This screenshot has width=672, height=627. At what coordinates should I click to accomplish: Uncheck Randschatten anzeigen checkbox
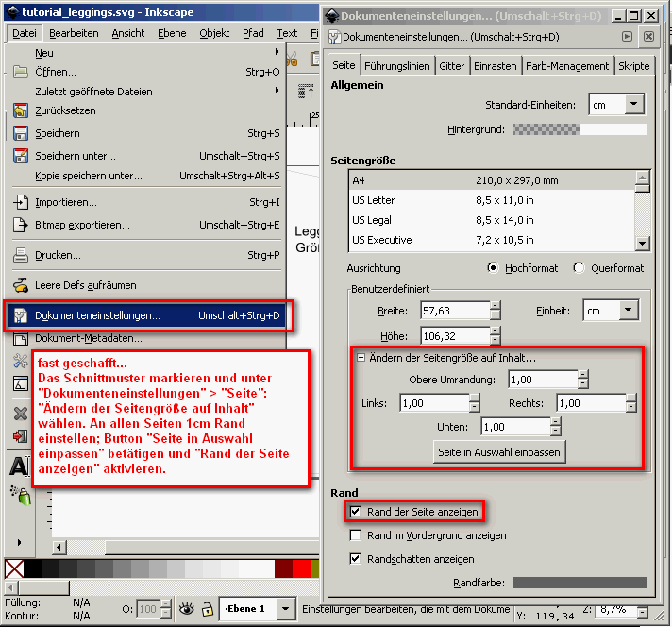point(355,558)
